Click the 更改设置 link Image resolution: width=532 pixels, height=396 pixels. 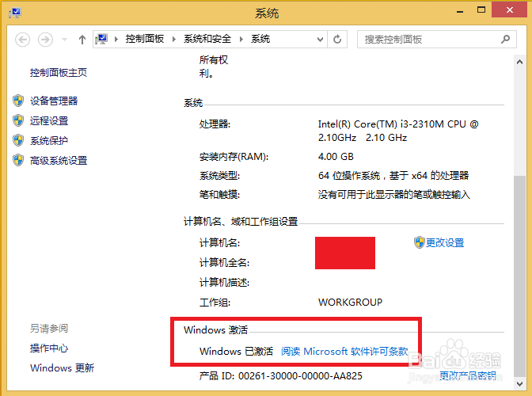(445, 242)
